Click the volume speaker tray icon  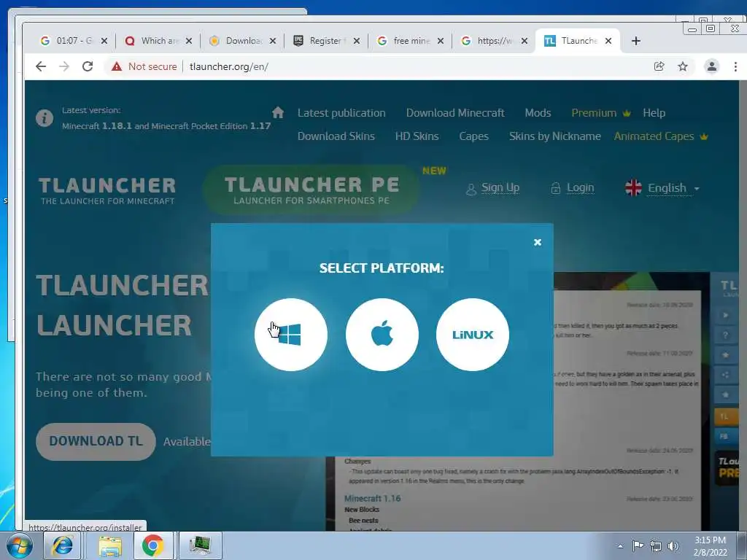pos(673,546)
